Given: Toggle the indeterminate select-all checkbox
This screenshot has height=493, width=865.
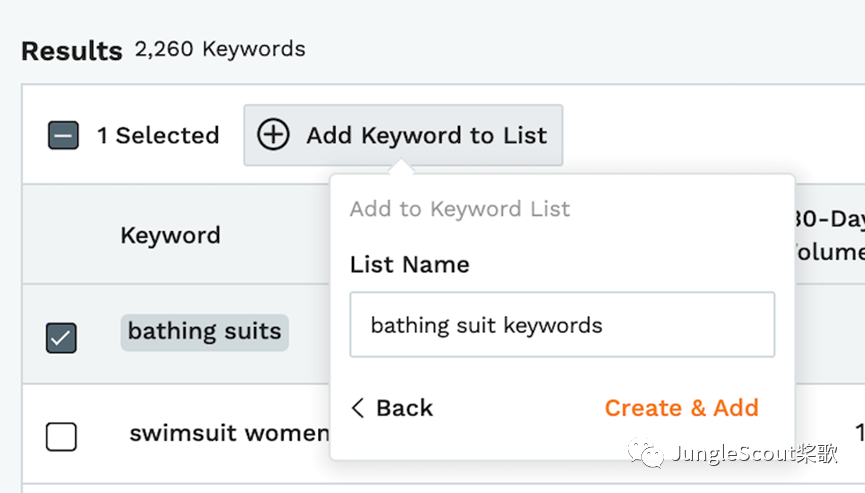Looking at the screenshot, I should pyautogui.click(x=63, y=135).
